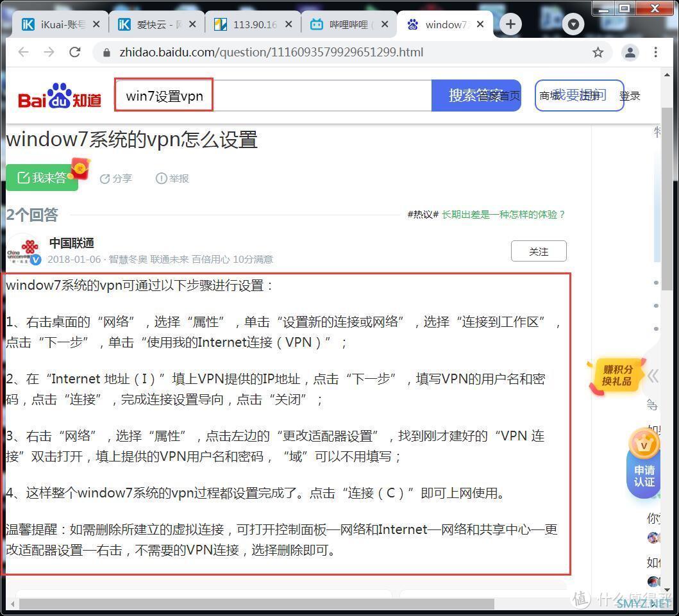Screen dimensions: 679x616
Task: Close the 爱快云 tab
Action: [192, 24]
